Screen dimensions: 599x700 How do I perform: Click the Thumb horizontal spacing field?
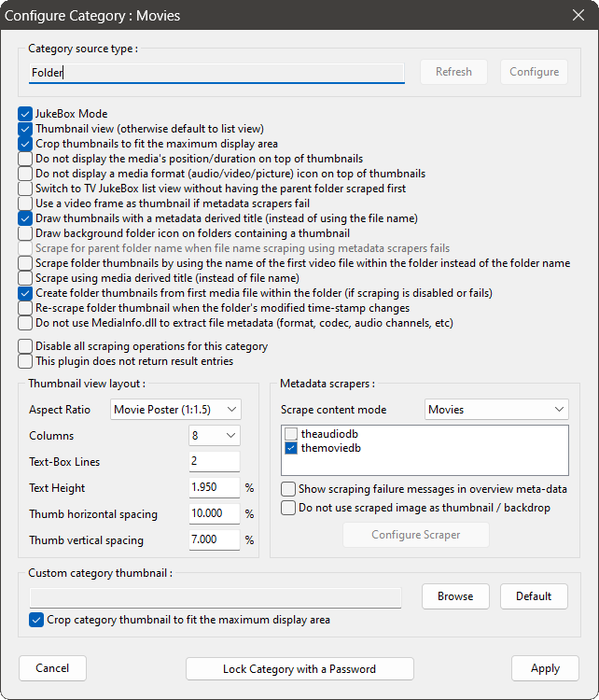coord(215,513)
